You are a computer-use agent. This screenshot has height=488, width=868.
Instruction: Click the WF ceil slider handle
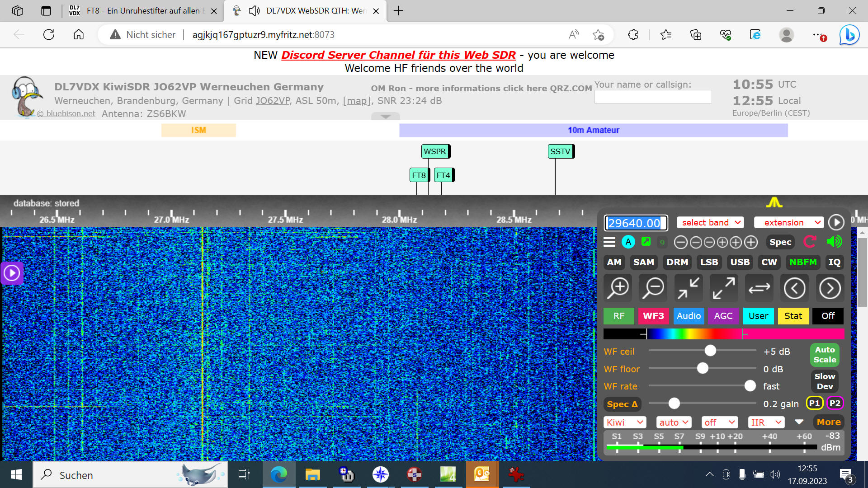coord(710,351)
